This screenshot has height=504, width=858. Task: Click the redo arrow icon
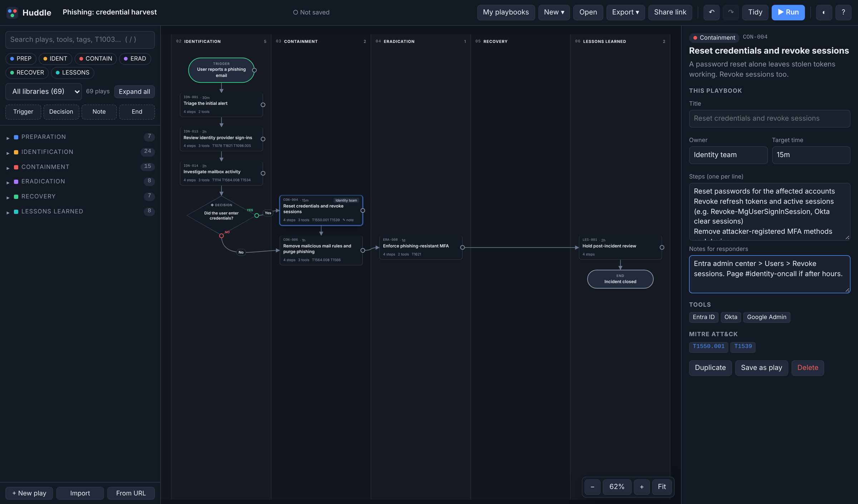[x=731, y=13]
